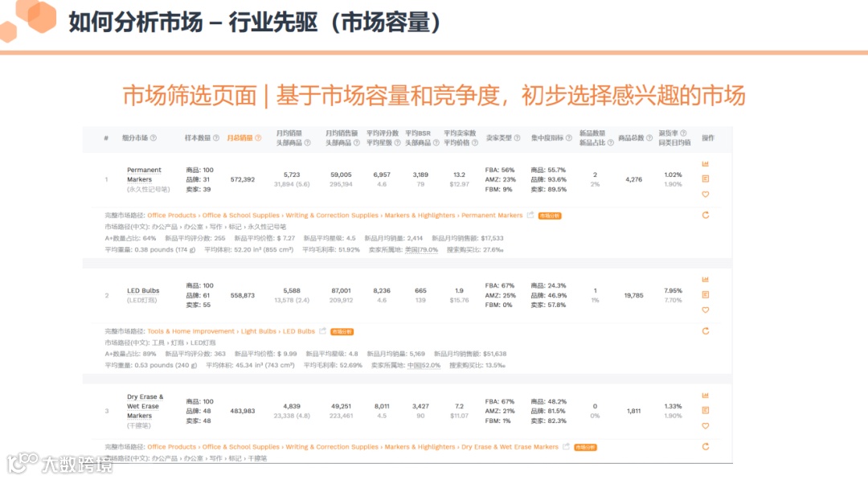Sort by 样本数量 column header
Image resolution: width=868 pixels, height=480 pixels.
[198, 137]
